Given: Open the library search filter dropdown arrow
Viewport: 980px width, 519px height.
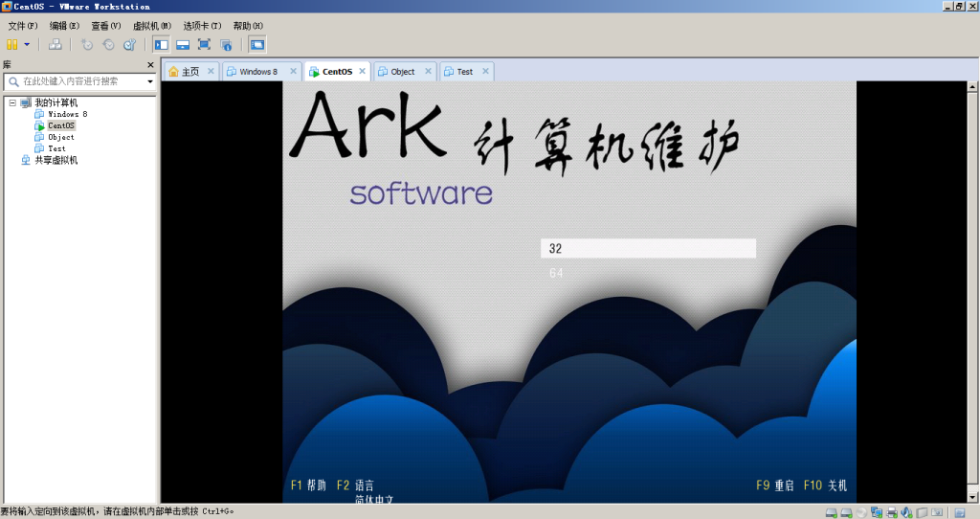Looking at the screenshot, I should tap(150, 81).
